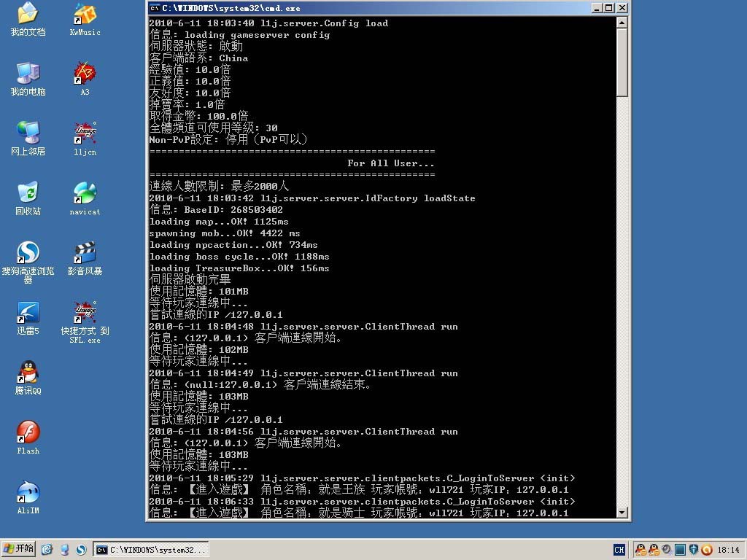Screen dimensions: 747x560
Task: Open the CH input language indicator
Action: 619,550
